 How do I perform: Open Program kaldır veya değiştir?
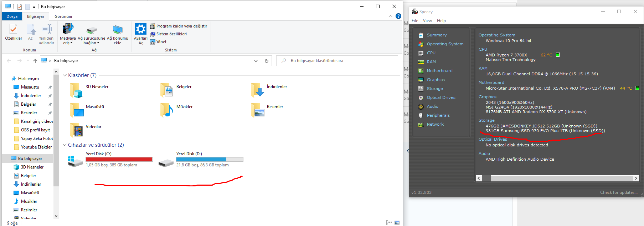pos(178,26)
